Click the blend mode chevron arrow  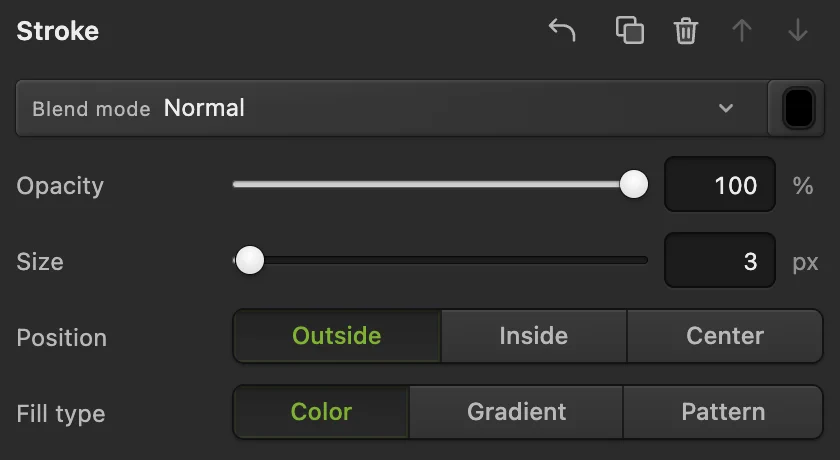726,108
